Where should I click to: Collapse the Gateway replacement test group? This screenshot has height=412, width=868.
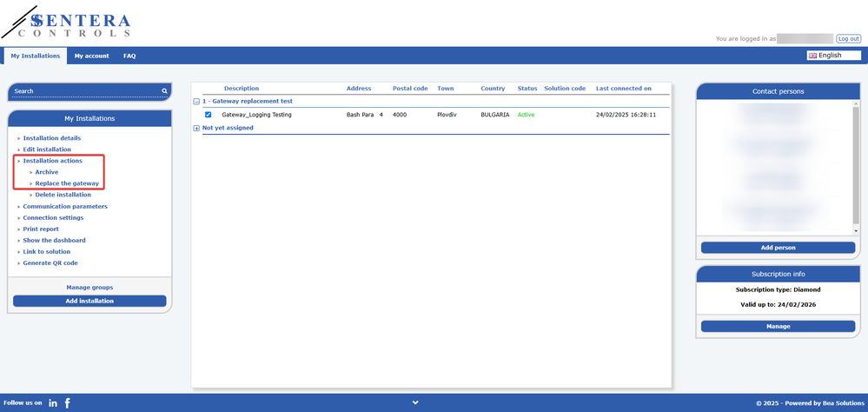click(196, 102)
